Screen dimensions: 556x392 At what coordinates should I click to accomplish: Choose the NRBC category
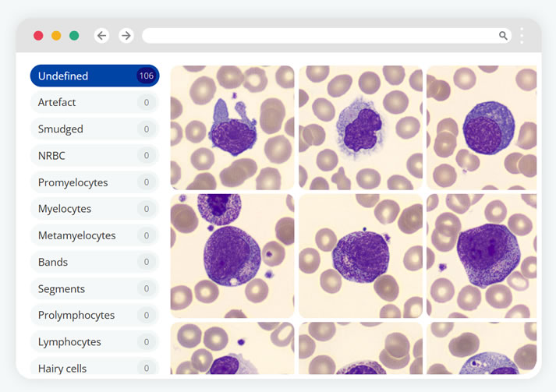[94, 156]
